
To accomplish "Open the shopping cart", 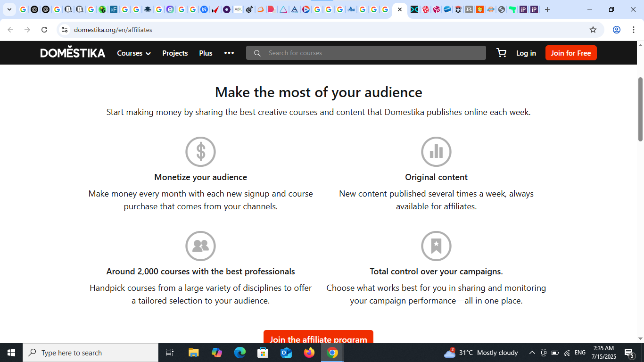I will pyautogui.click(x=502, y=53).
